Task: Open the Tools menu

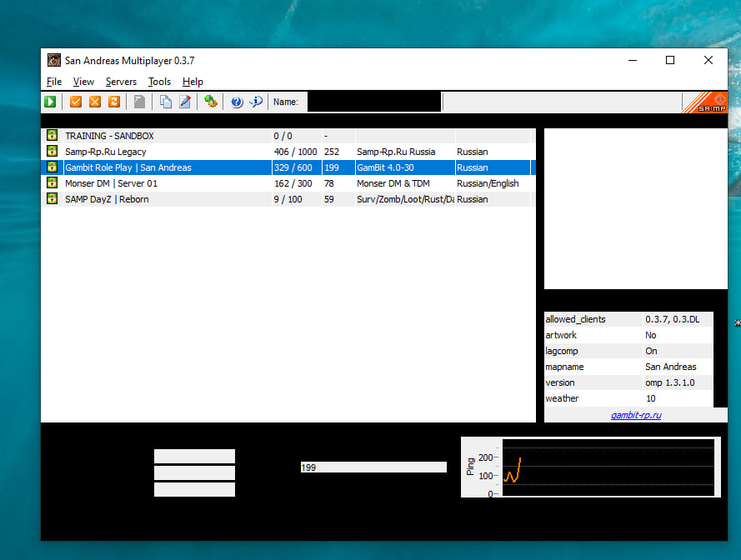Action: coord(159,82)
